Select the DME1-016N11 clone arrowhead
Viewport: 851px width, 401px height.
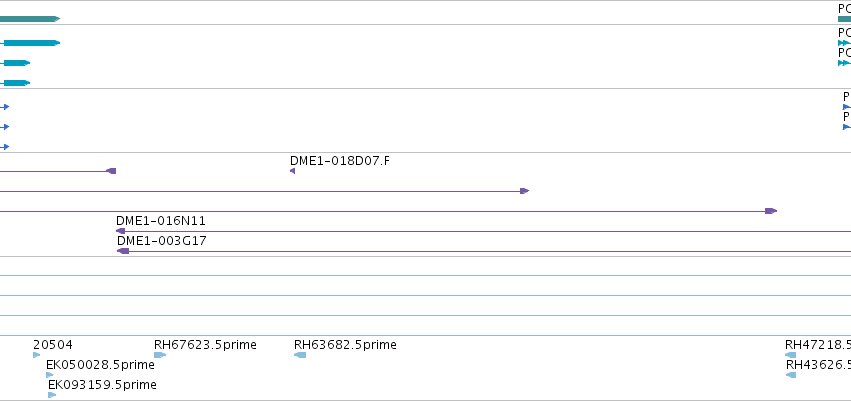(120, 231)
